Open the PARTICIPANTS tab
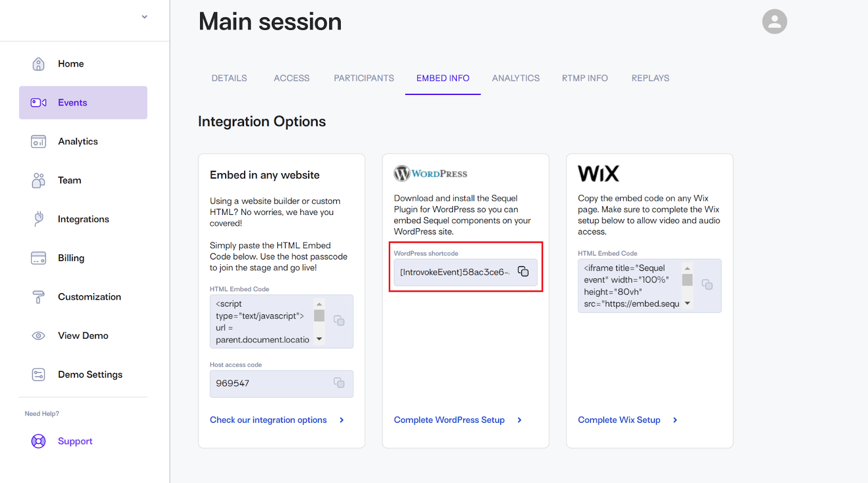 click(x=364, y=78)
